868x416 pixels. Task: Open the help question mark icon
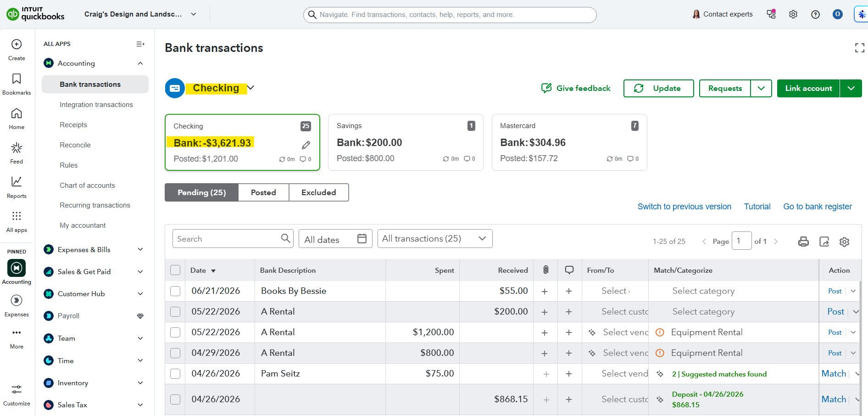pos(815,14)
